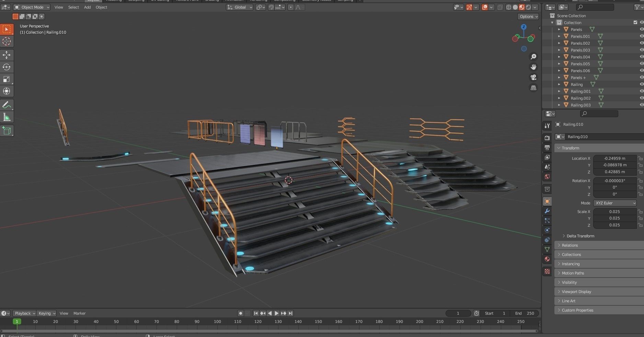Click the Scale Y value field
Image resolution: width=644 pixels, height=337 pixels.
(615, 218)
